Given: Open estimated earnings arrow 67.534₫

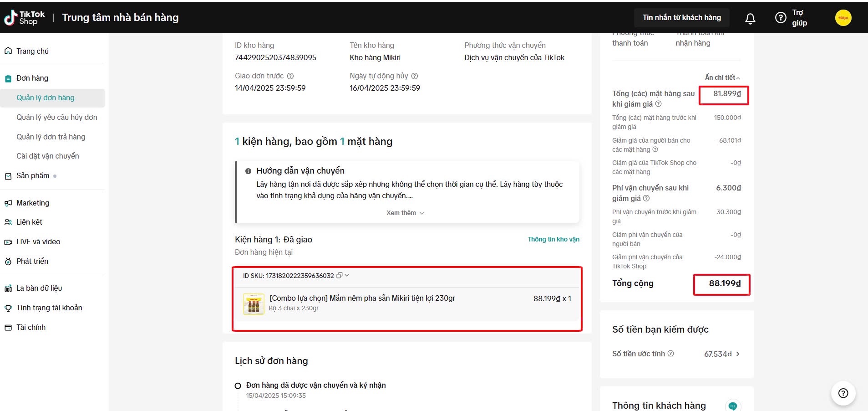Looking at the screenshot, I should [737, 354].
